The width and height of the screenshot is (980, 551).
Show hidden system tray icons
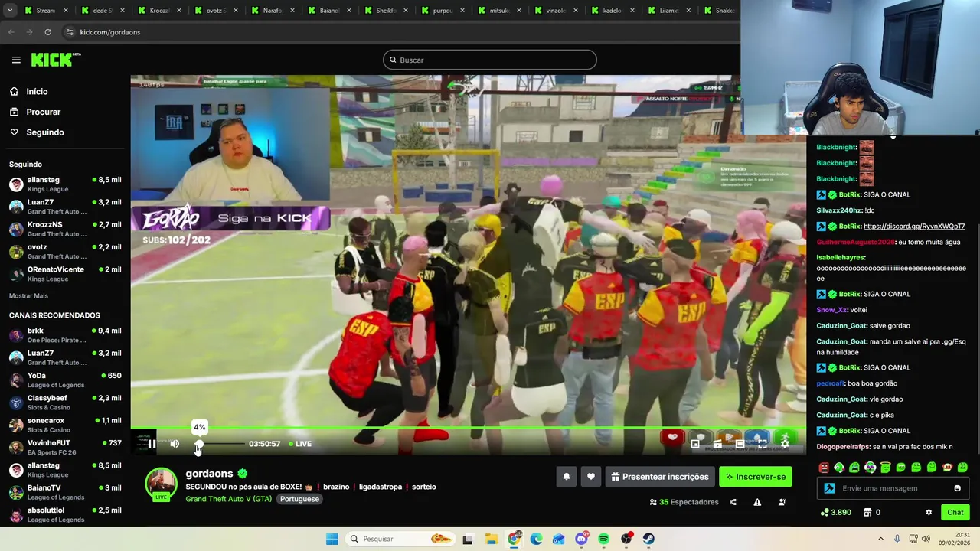point(880,539)
